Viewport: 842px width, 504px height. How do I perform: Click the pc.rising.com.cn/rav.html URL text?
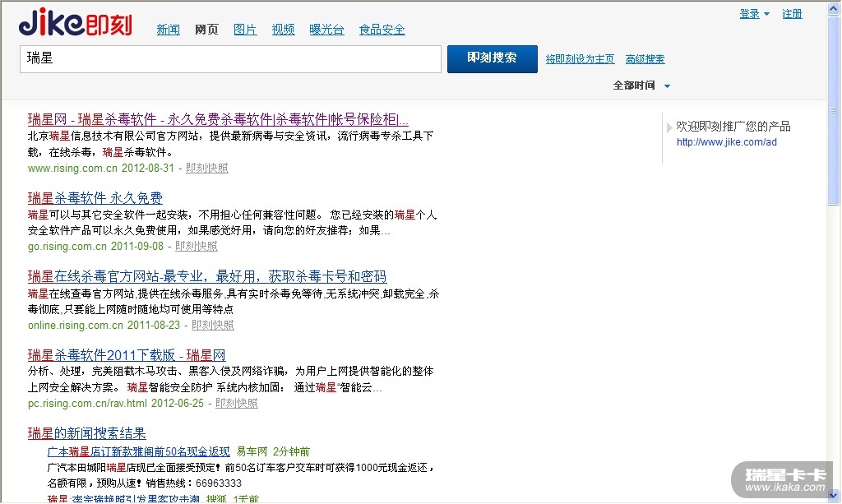[x=87, y=403]
